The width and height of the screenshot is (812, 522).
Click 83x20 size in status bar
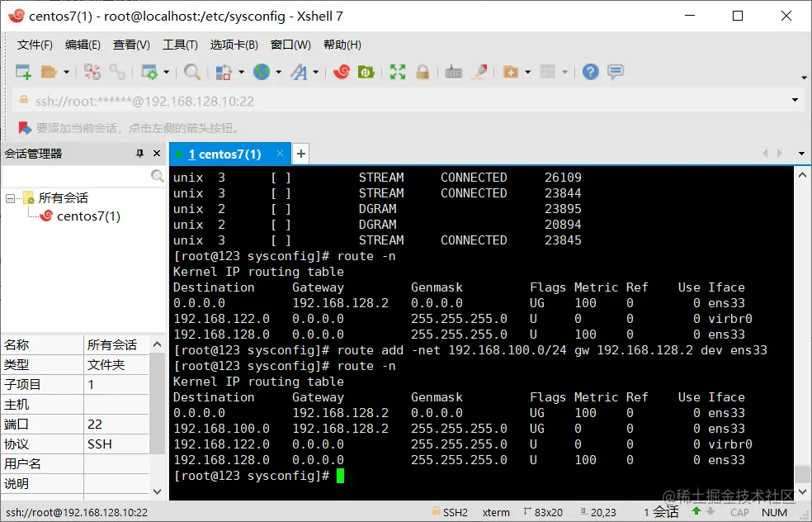pyautogui.click(x=549, y=512)
